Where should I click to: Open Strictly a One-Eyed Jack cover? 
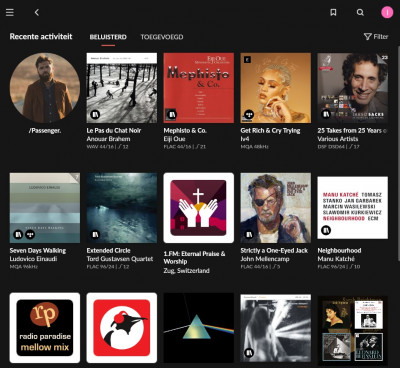276,208
